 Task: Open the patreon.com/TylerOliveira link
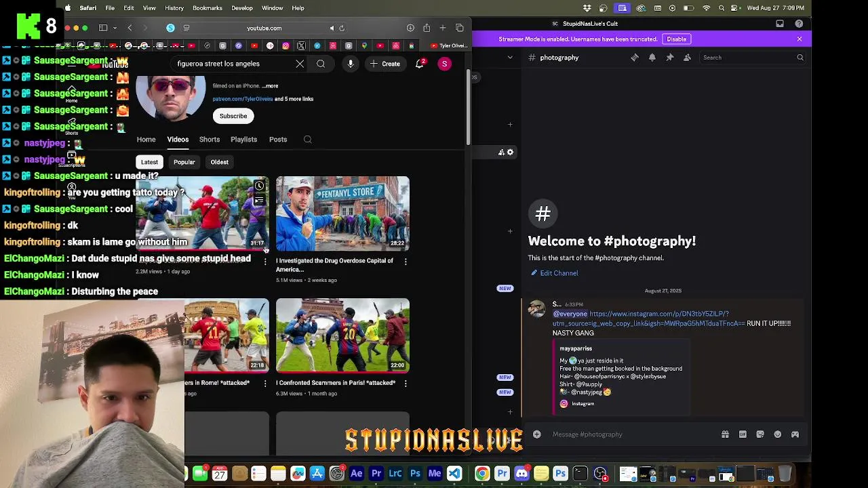click(x=242, y=99)
